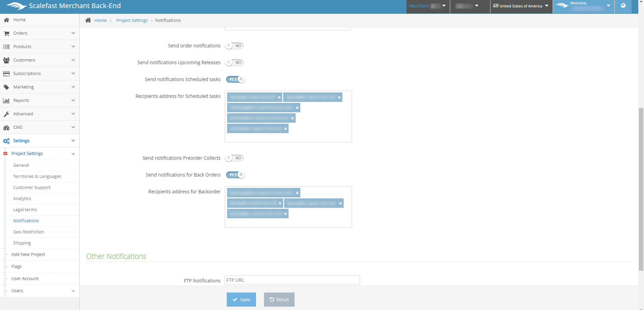644x310 pixels.
Task: Click the Reset button
Action: 279,300
